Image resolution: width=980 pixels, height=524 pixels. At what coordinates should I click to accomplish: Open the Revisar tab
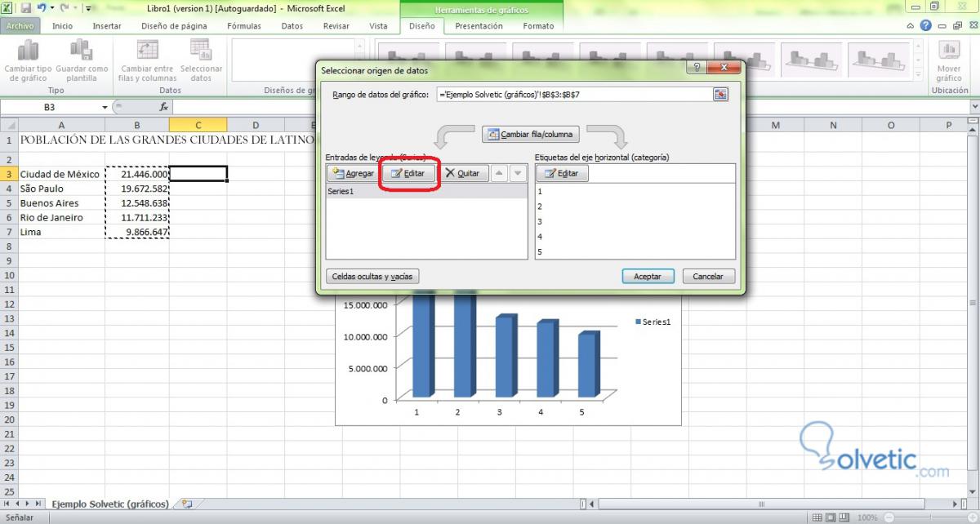pyautogui.click(x=336, y=26)
